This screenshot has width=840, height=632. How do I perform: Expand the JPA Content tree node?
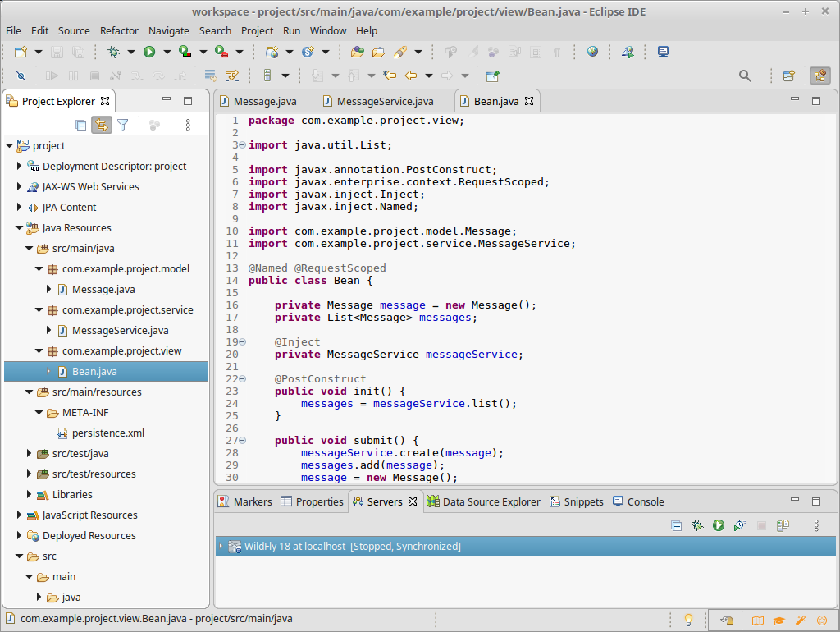20,208
